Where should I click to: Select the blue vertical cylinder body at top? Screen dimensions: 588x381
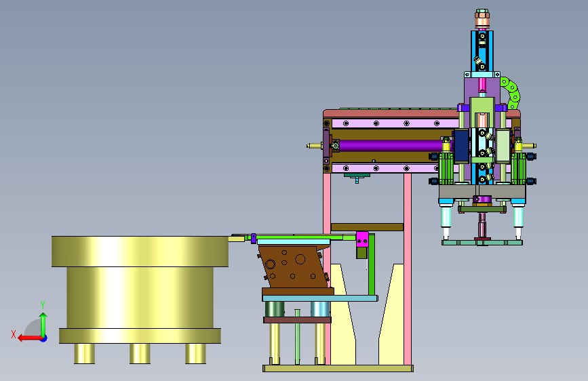tap(482, 52)
